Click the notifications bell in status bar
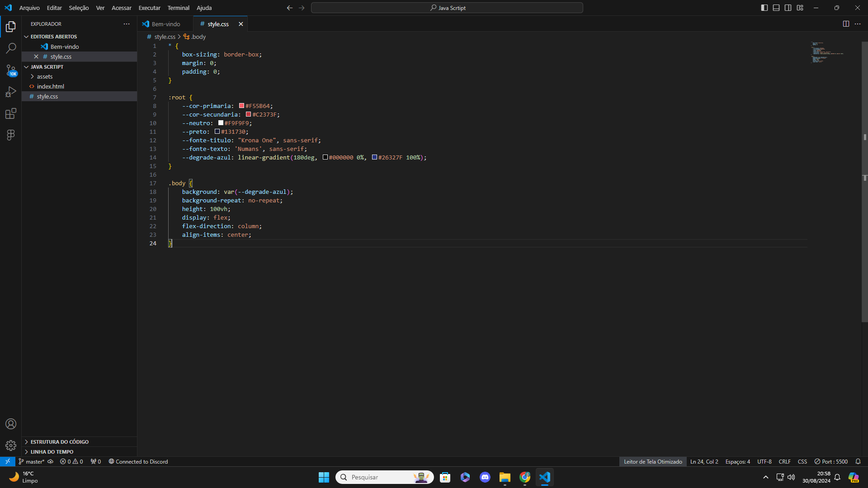The height and width of the screenshot is (488, 868). click(x=858, y=461)
